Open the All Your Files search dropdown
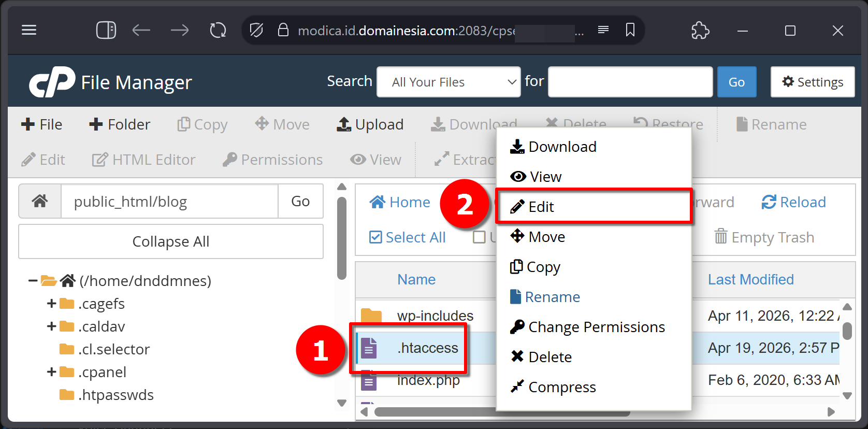This screenshot has height=429, width=868. tap(449, 82)
